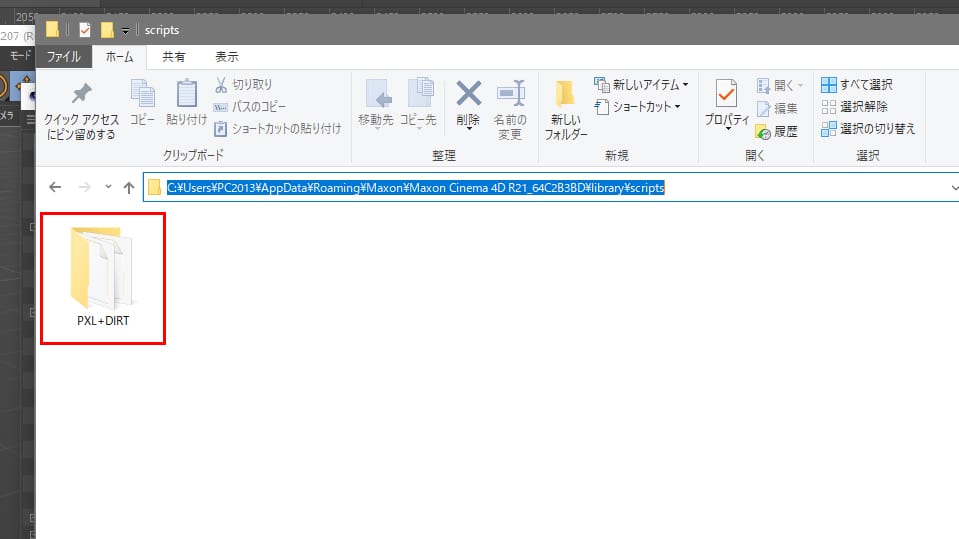Screen dimensions: 959x539
Task: Open プロパティ (Properties) of selection
Action: pos(727,104)
